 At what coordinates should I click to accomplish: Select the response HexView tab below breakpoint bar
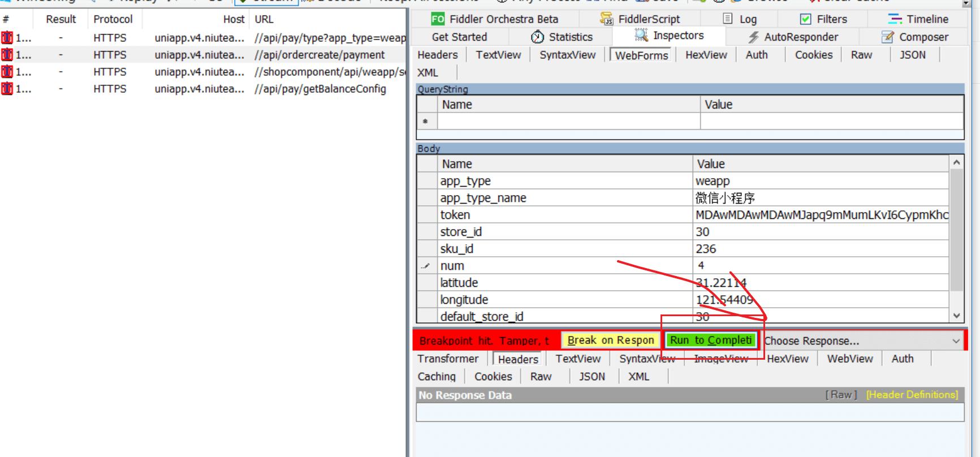[x=788, y=359]
